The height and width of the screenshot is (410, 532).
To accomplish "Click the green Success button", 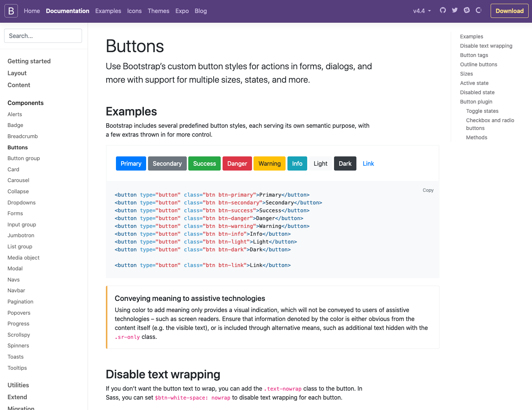I will pos(204,163).
